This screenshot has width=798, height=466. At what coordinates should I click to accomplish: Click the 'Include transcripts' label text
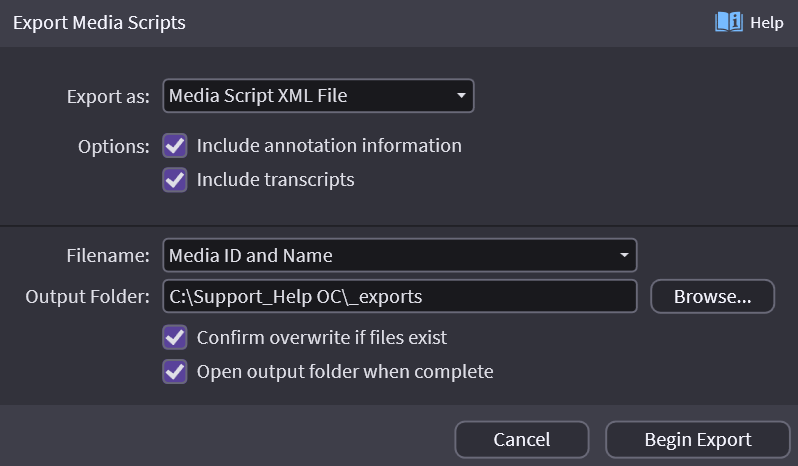coord(275,180)
